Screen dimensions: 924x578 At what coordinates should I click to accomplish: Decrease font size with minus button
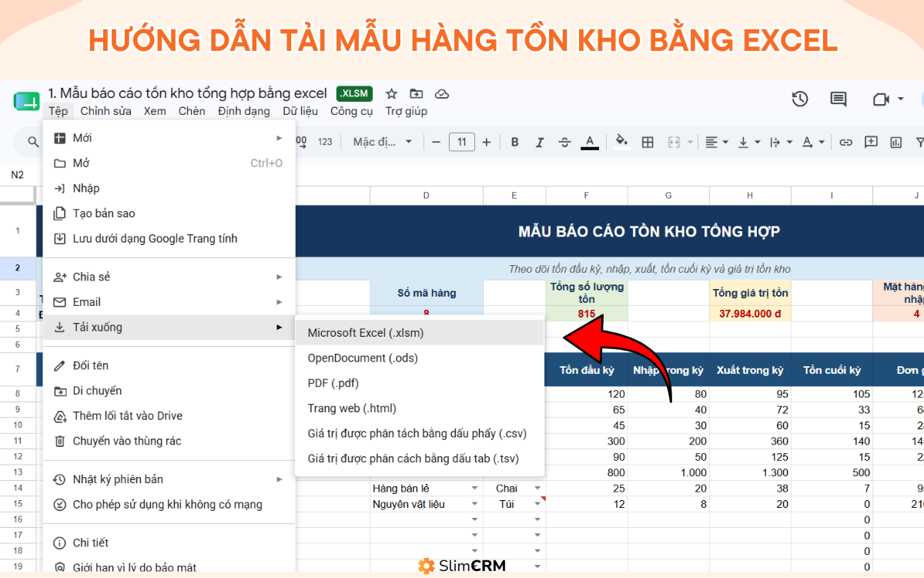[x=436, y=142]
